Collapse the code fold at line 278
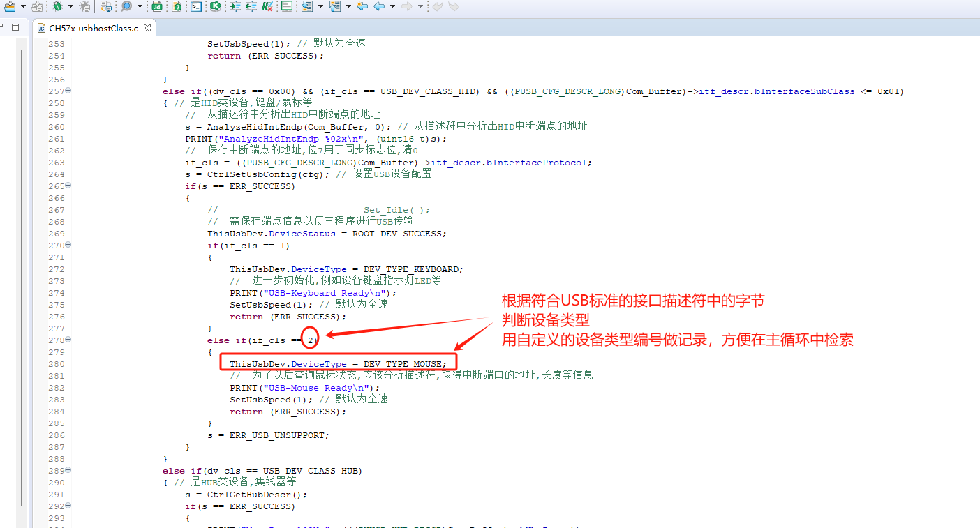The height and width of the screenshot is (528, 980). click(68, 340)
